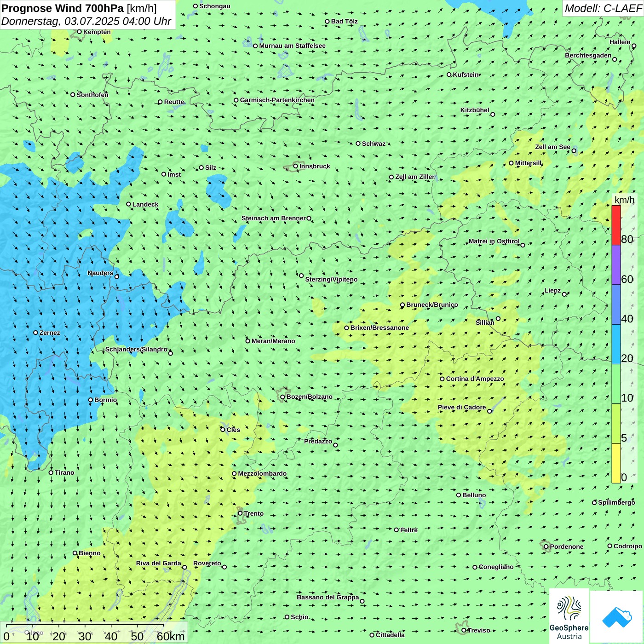This screenshot has width=644, height=644.
Task: Click the Imst label
Action: coord(174,174)
